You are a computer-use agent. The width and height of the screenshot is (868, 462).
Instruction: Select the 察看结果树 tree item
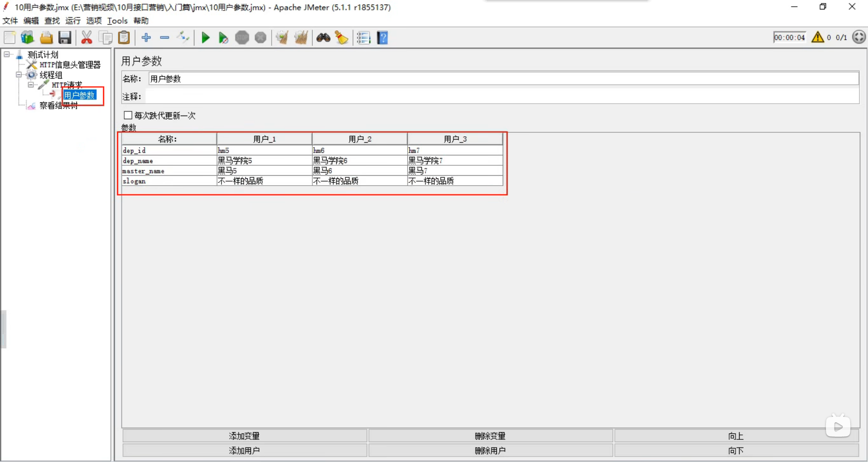coord(59,105)
